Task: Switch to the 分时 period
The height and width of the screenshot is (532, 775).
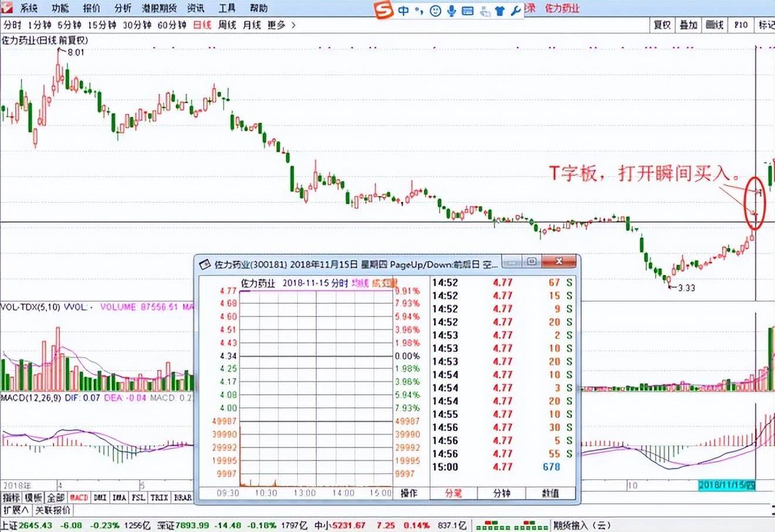Action: (12, 25)
